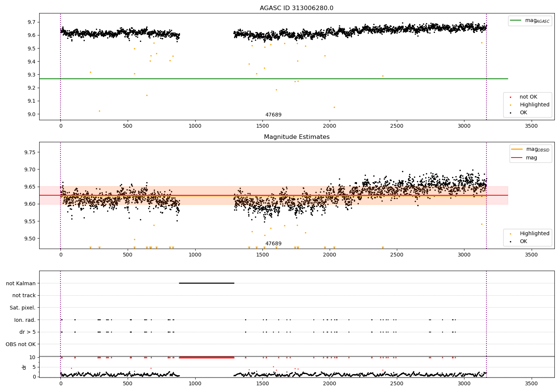This screenshot has height=392, width=560.
Task: Click the 'dr' y-axis label
Action: pos(24,367)
